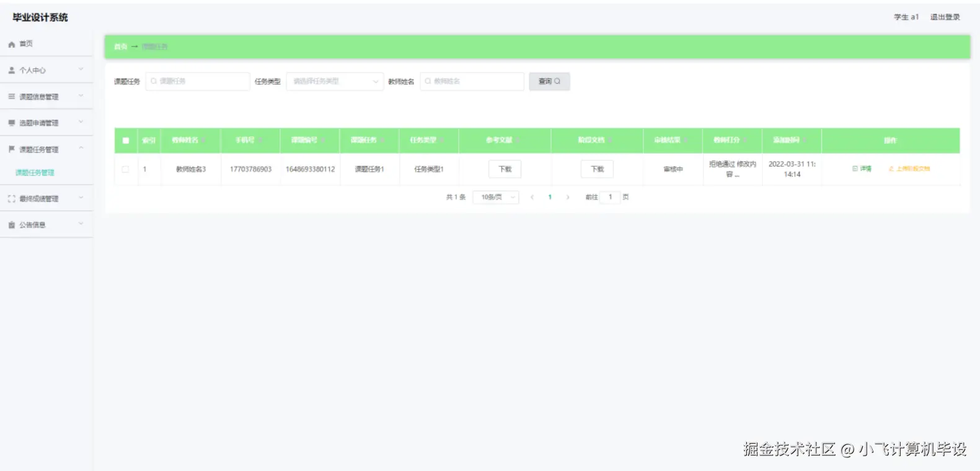Screen dimensions: 980x471
Task: Click the 1648693380112 topic number cell
Action: [x=310, y=169]
